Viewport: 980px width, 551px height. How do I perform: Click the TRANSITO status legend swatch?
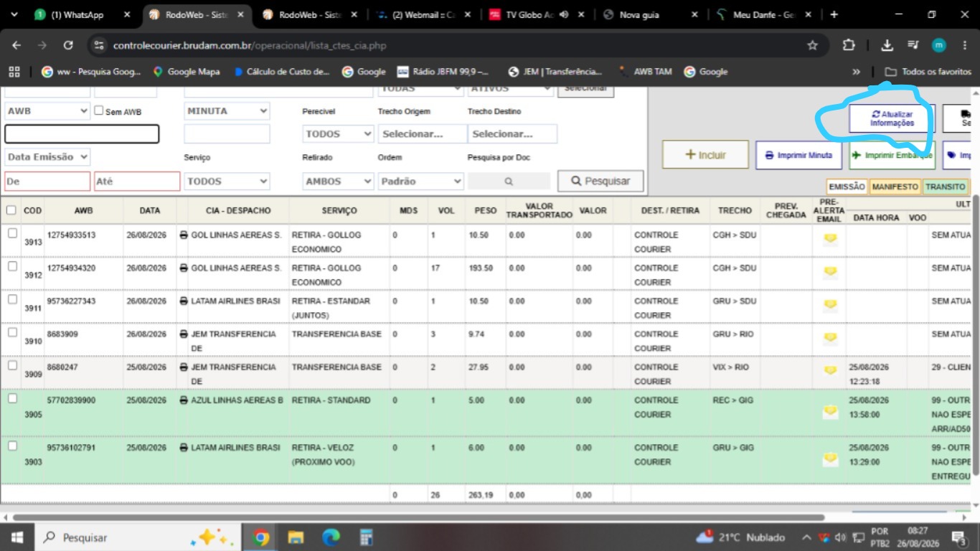pos(946,187)
